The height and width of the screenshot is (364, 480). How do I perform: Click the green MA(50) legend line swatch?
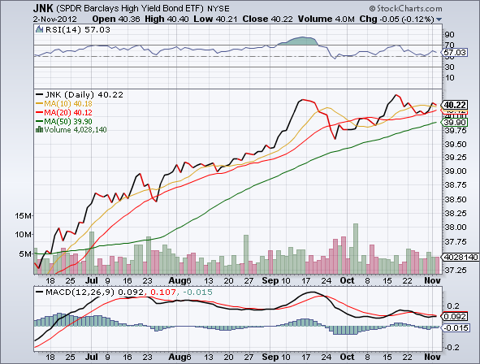click(x=39, y=121)
